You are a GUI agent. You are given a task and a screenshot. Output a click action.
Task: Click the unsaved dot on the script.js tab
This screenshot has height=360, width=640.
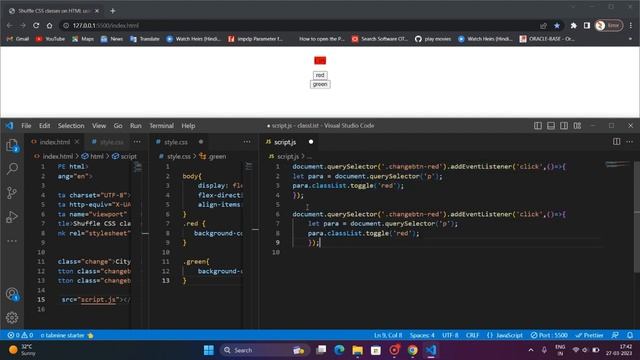point(311,142)
